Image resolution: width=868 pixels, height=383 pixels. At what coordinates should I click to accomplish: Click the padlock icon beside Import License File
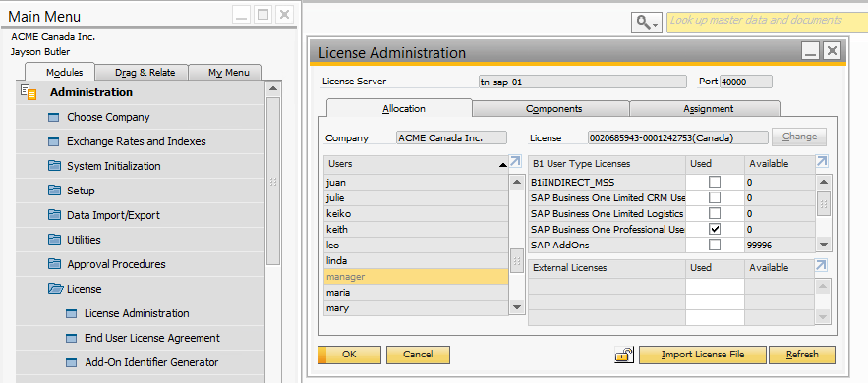(x=624, y=355)
